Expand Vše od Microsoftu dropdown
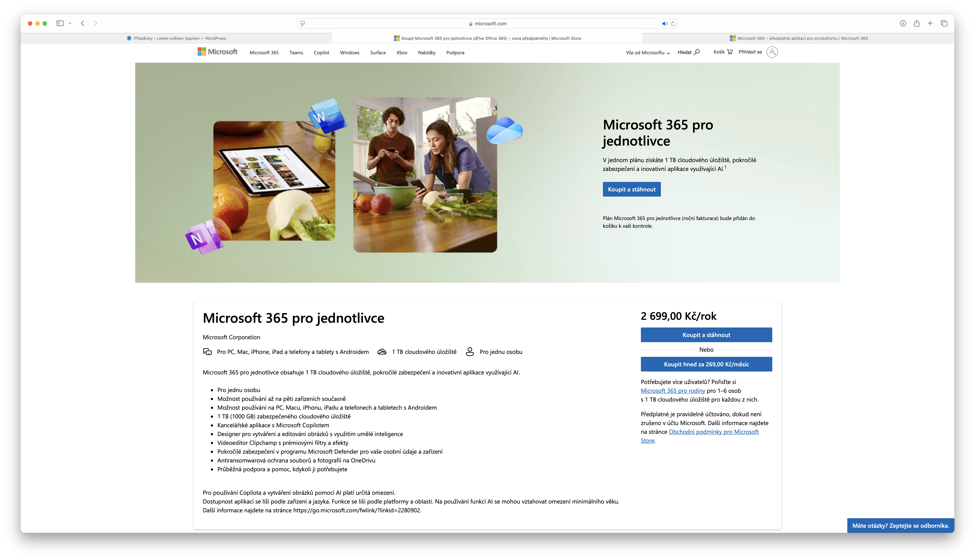975x560 pixels. coord(647,53)
